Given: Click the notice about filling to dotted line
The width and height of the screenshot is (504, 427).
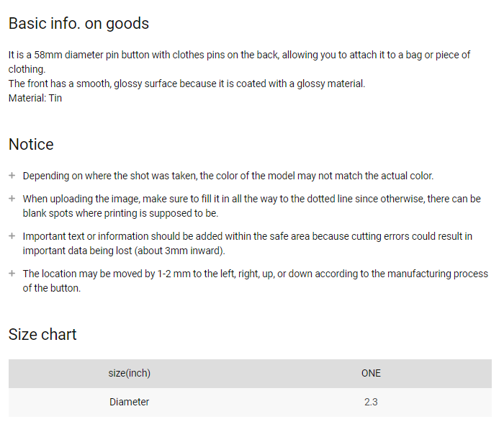Looking at the screenshot, I should pos(252,206).
